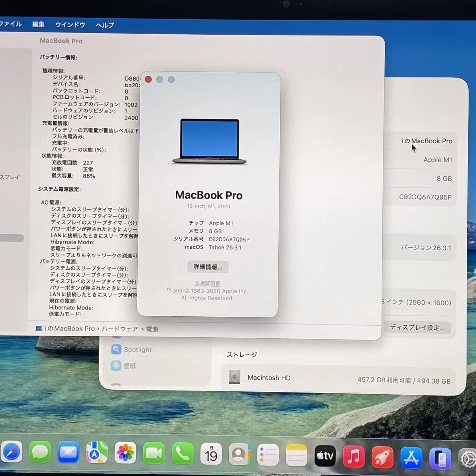Viewport: 476px width, 476px height.
Task: Click the 詳細情報 button in About window
Action: [208, 267]
